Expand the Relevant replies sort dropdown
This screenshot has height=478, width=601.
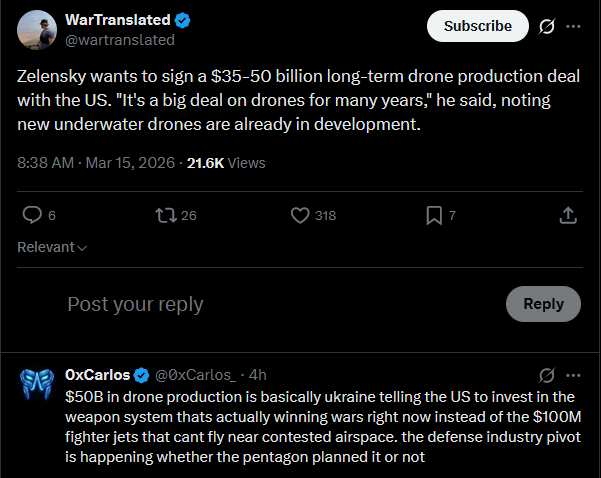(x=53, y=247)
